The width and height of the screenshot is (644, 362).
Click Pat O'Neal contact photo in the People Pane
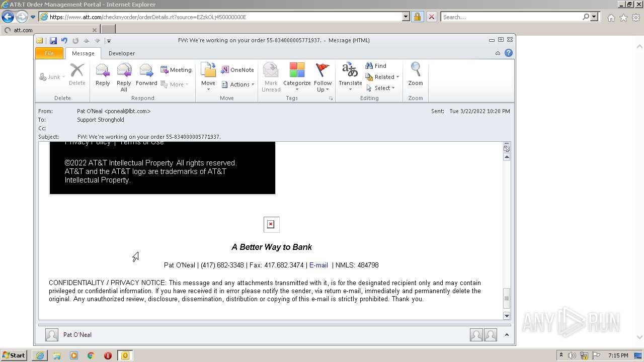[51, 335]
